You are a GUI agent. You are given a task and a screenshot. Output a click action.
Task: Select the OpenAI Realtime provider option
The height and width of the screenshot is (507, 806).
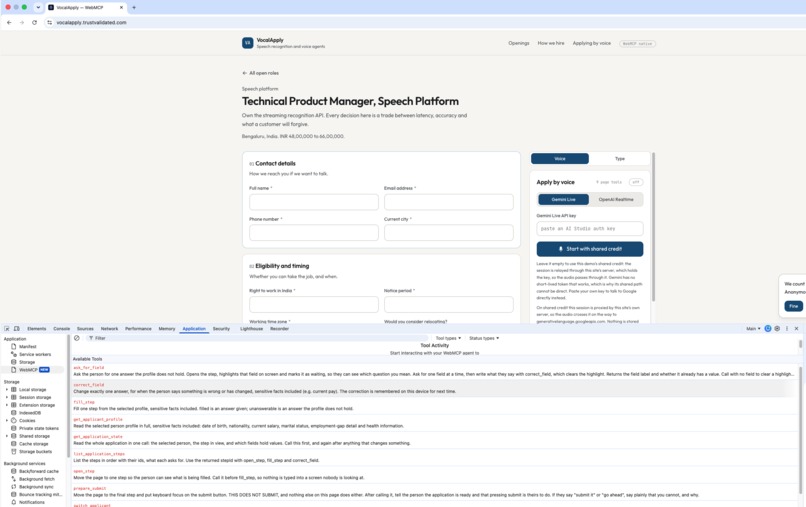616,200
